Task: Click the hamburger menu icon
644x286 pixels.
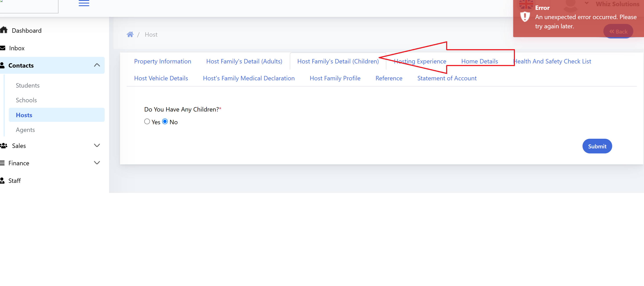Action: point(84,3)
